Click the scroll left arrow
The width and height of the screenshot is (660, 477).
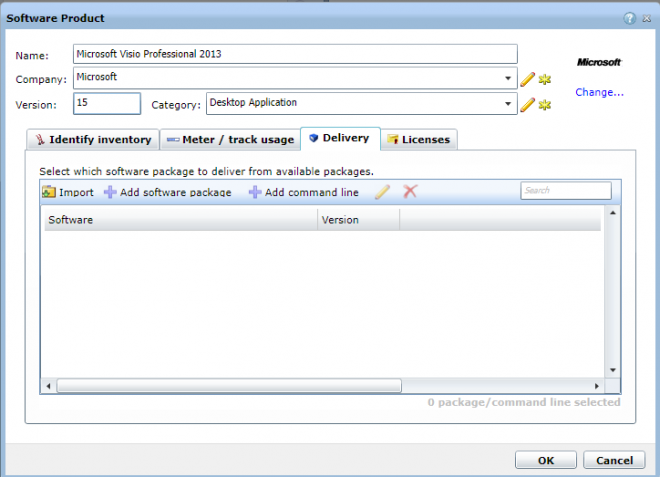(49, 386)
